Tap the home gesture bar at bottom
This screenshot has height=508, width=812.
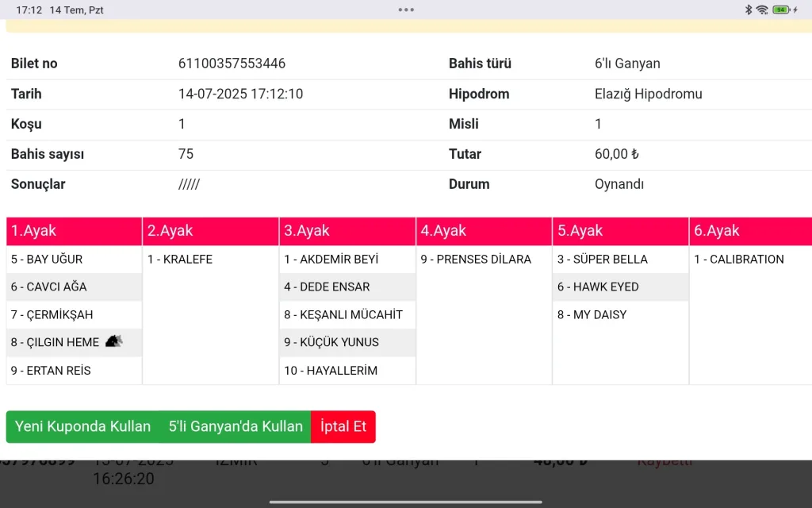[406, 502]
